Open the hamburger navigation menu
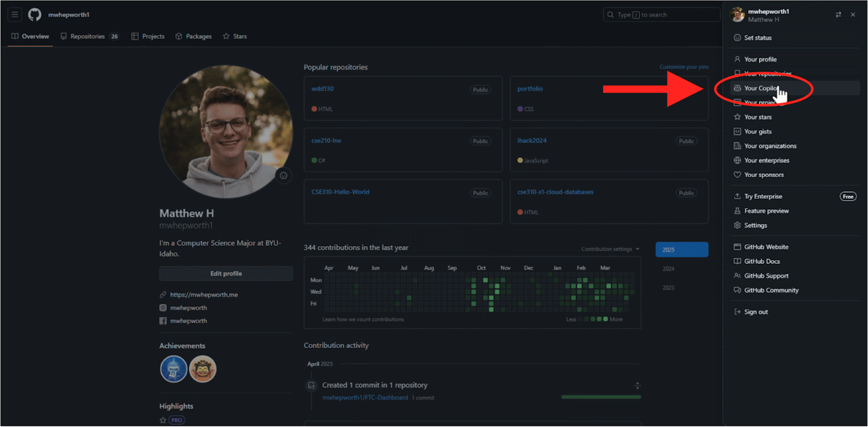Image resolution: width=868 pixels, height=427 pixels. 15,15
